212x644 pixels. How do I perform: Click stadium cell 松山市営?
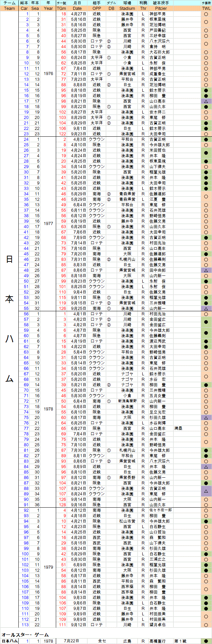coord(127,521)
